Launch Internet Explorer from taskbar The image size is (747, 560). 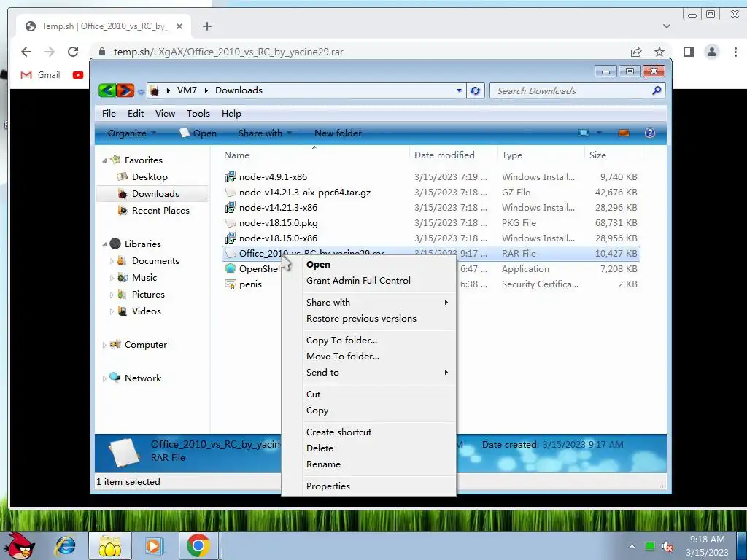[x=65, y=545]
